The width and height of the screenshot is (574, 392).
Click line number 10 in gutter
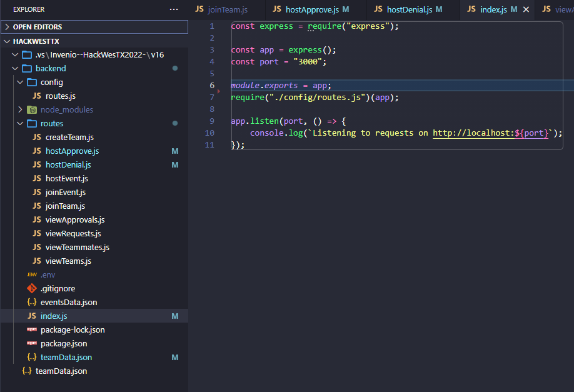pyautogui.click(x=209, y=133)
